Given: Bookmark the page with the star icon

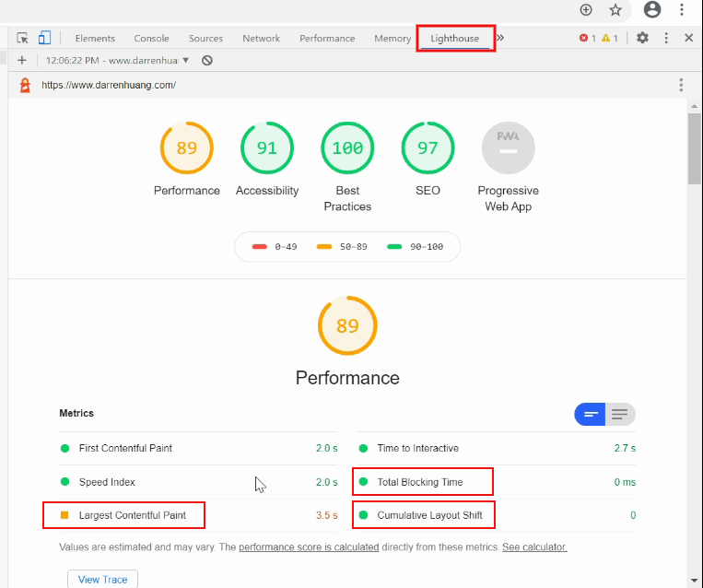Looking at the screenshot, I should [x=615, y=10].
